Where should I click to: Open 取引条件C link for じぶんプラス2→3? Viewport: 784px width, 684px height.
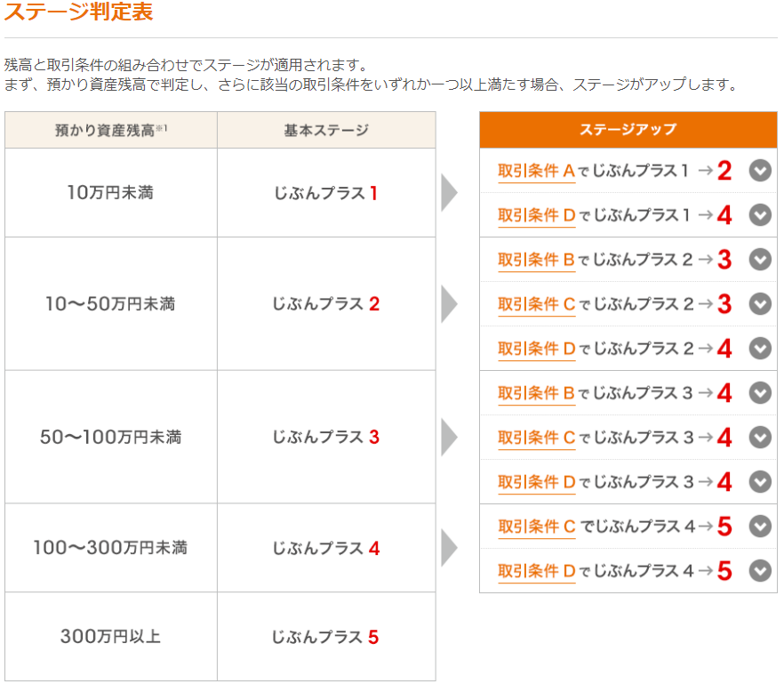(537, 305)
